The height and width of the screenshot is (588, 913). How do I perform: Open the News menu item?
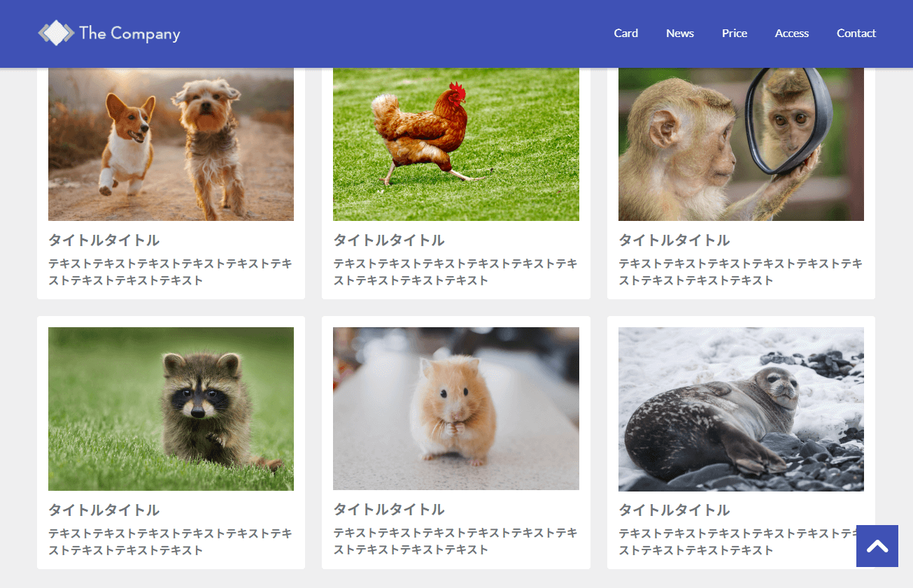[x=680, y=33]
